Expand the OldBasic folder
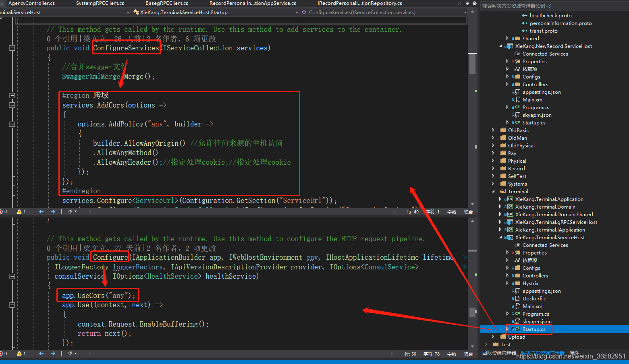This screenshot has height=364, width=629. coord(493,130)
